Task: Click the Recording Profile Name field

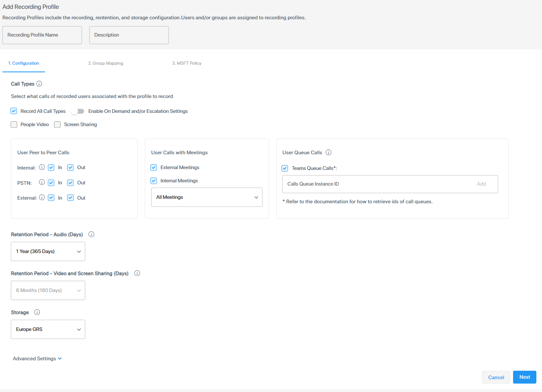Action: [42, 35]
